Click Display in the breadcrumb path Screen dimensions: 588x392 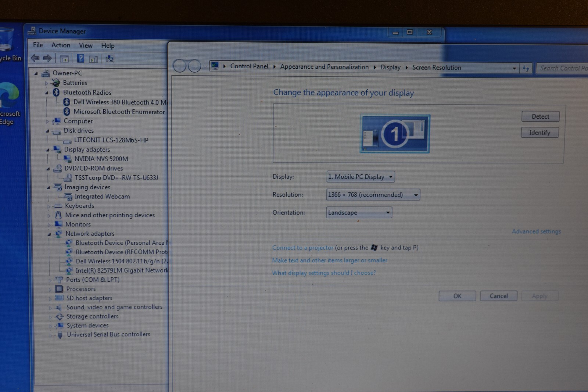coord(390,67)
